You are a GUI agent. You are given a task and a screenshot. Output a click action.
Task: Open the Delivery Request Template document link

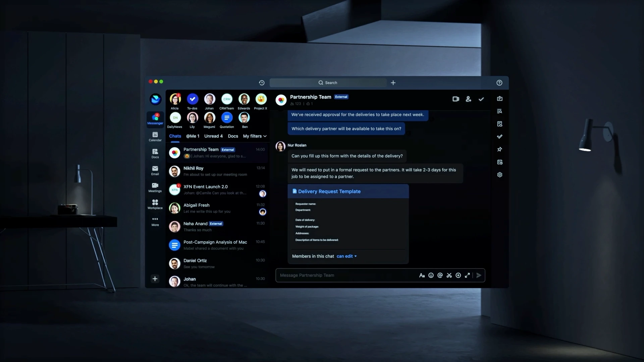[x=329, y=191]
